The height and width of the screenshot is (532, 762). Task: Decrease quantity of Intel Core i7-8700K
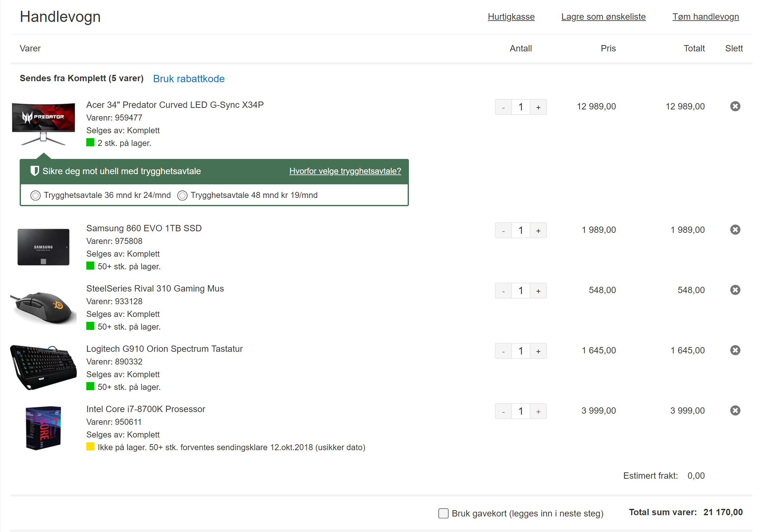tap(503, 411)
